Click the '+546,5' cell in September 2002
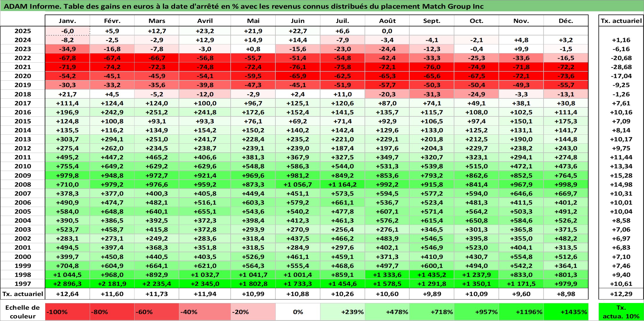Screen dimensions: 644x321 pos(432,238)
